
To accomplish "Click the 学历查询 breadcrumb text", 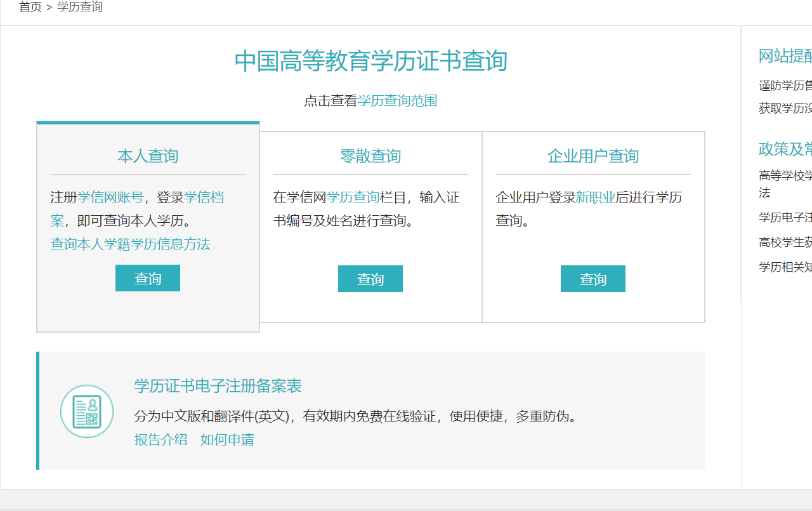I will pyautogui.click(x=80, y=7).
